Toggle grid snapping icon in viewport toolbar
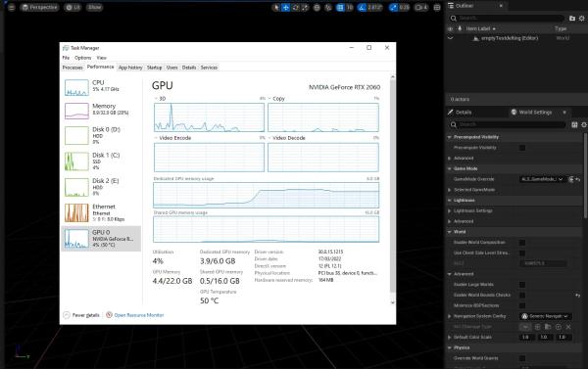The image size is (588, 369). coord(340,8)
